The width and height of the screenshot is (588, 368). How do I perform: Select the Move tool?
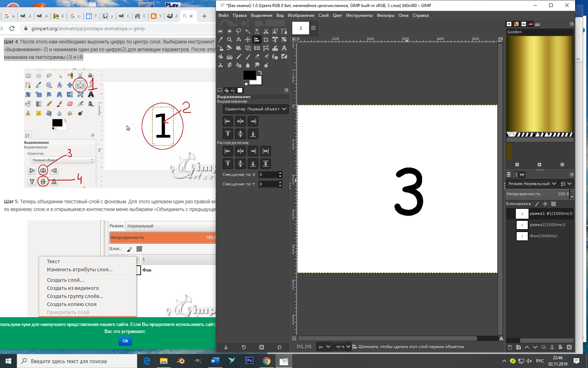248,40
